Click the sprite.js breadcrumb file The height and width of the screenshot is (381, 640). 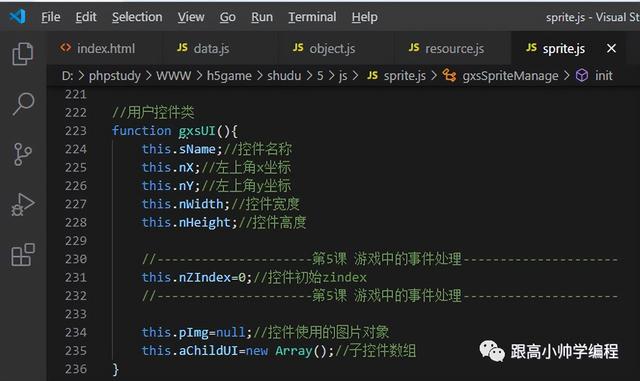pos(396,76)
